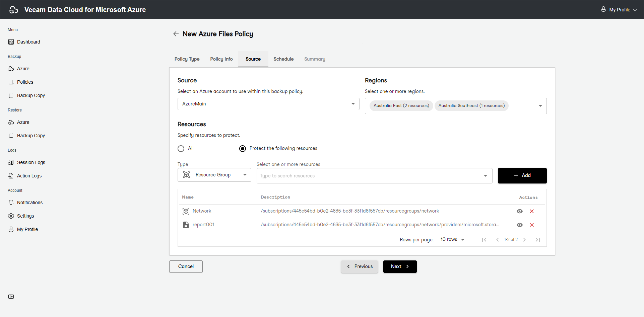Click the back arrow beside New Azure Files Policy

point(176,34)
